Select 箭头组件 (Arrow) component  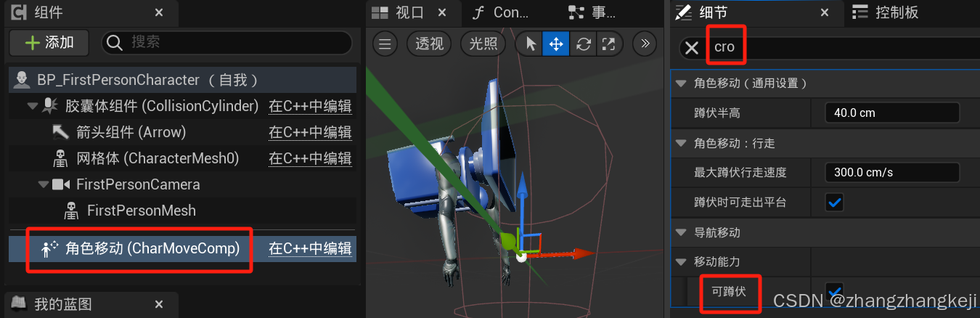[131, 132]
